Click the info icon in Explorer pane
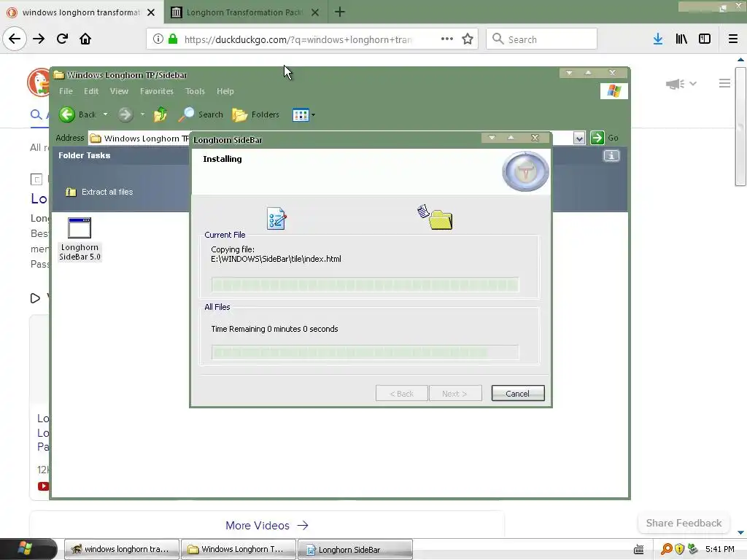The image size is (747, 560). coord(611,156)
